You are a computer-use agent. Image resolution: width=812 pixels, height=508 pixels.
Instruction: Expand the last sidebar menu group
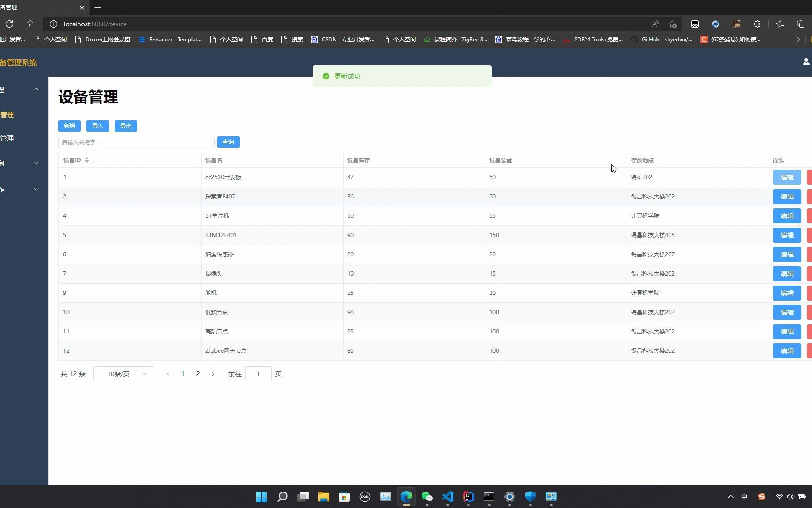click(36, 189)
